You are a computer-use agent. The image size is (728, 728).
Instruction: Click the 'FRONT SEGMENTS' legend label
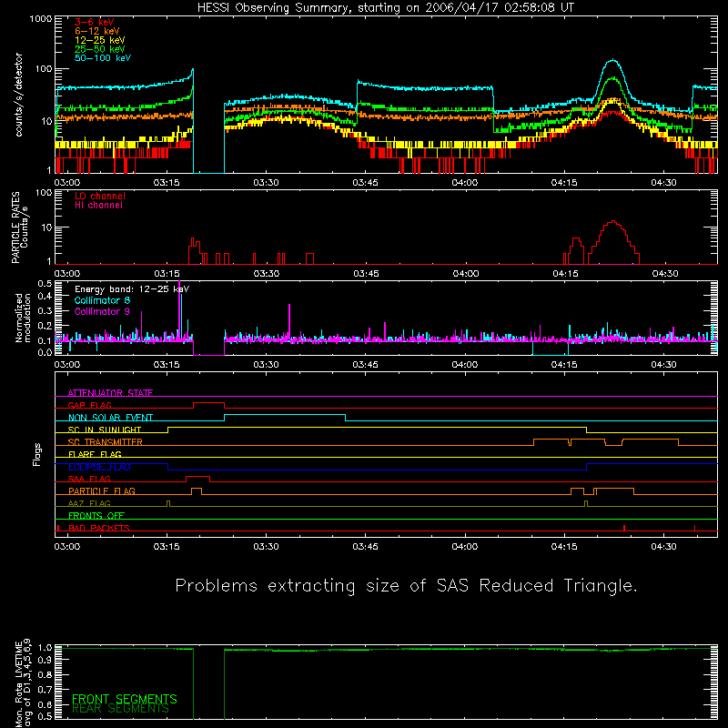[x=125, y=699]
